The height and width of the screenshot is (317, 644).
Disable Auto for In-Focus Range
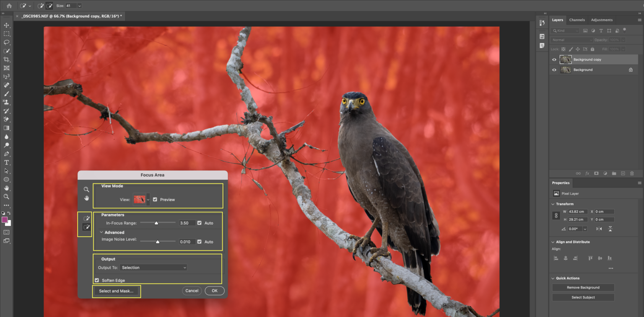point(200,223)
